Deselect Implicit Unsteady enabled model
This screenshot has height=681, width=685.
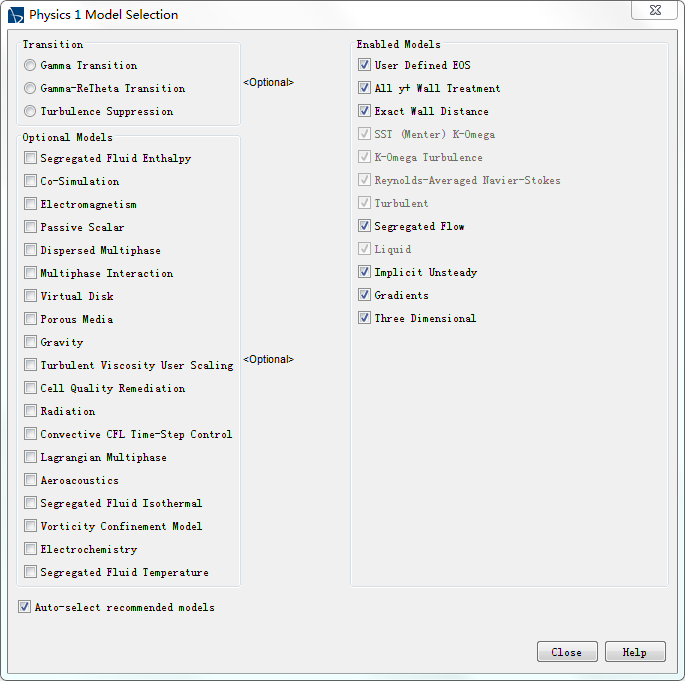pyautogui.click(x=365, y=272)
